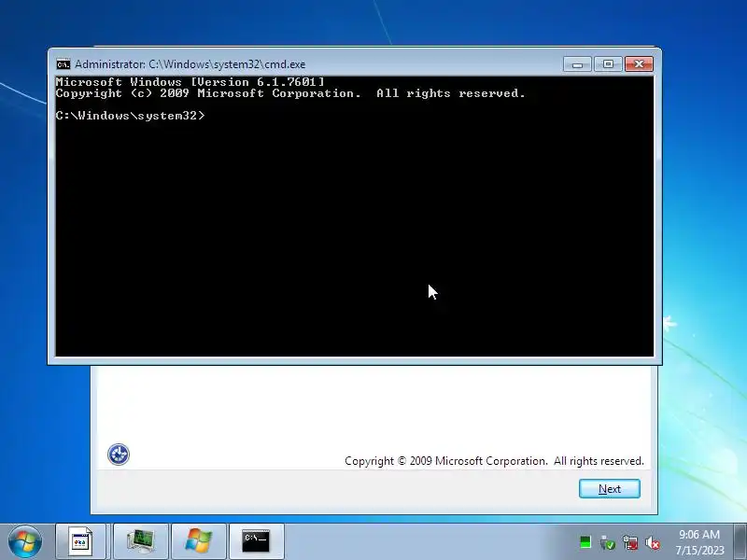Minimize the Command Prompt window
Viewport: 747px width, 560px height.
click(577, 64)
